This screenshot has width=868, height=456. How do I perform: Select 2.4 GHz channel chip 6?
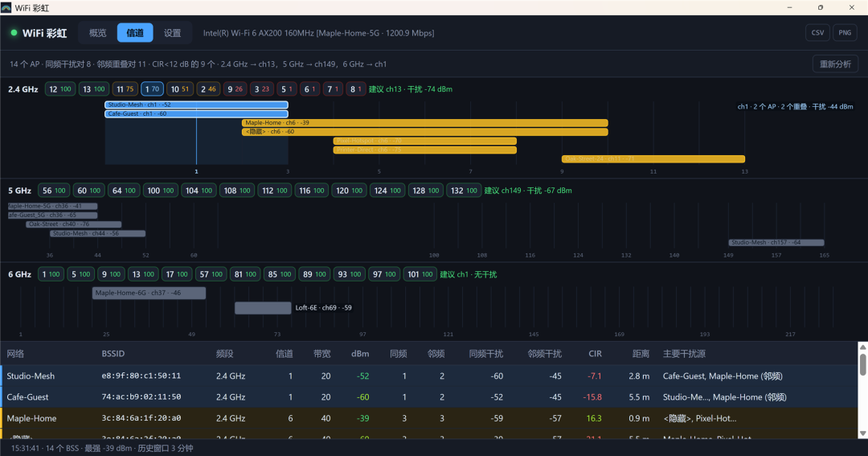pos(309,89)
